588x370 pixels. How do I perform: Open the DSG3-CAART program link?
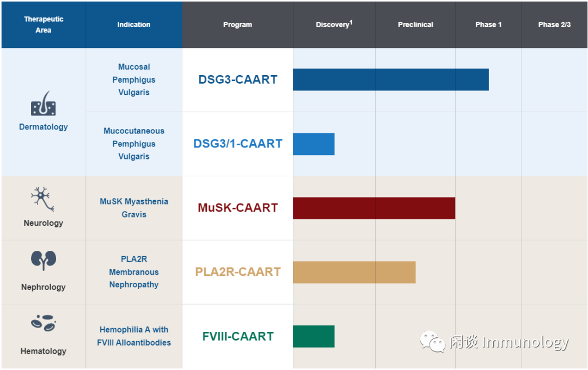click(x=238, y=79)
